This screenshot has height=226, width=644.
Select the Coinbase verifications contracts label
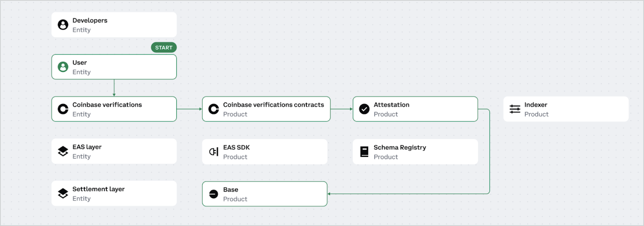[x=273, y=105]
